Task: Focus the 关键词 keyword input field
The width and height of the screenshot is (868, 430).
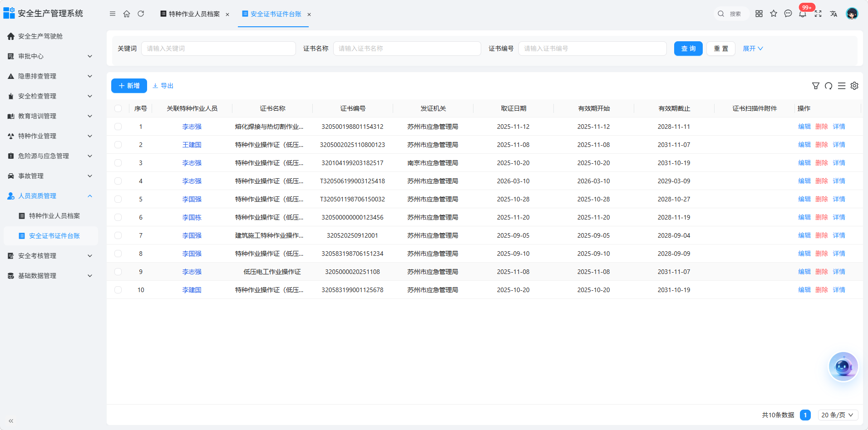Action: pyautogui.click(x=218, y=49)
